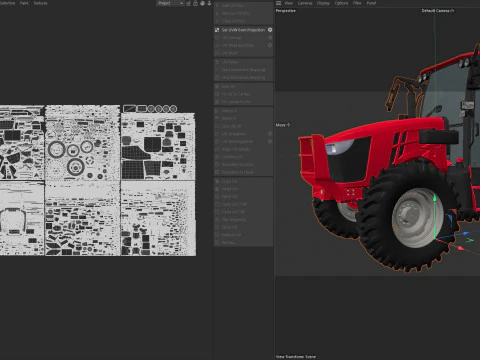Click the solid rectangle icon above UV tiles
This screenshot has width=480, height=360.
click(142, 108)
